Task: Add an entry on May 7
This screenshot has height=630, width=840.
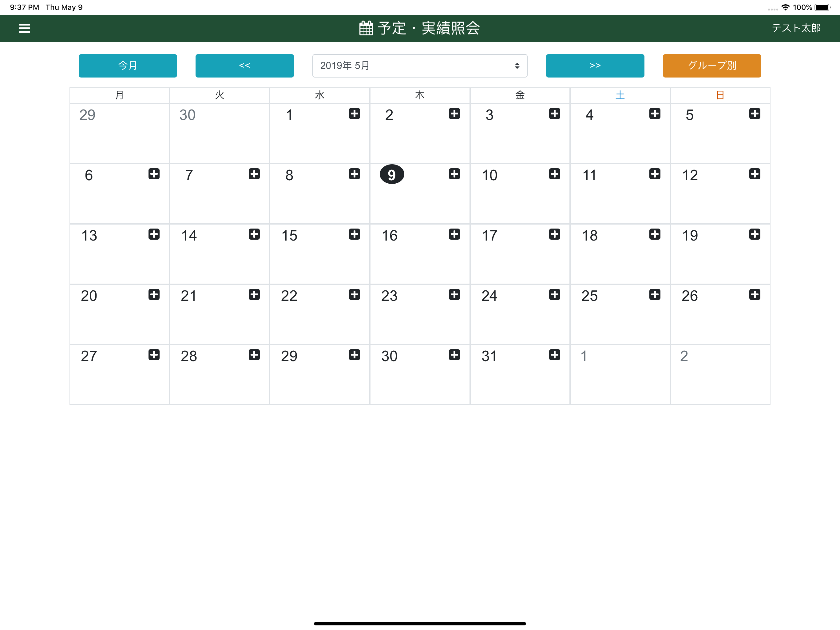Action: pyautogui.click(x=254, y=174)
